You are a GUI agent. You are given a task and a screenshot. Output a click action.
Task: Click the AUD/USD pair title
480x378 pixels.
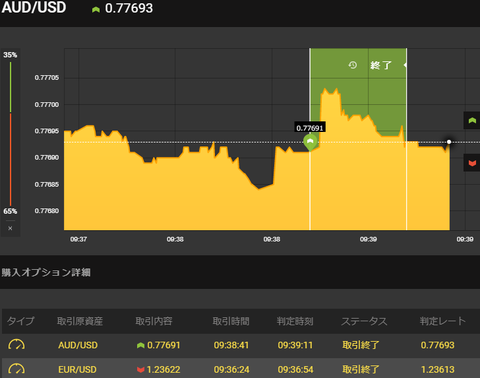[34, 8]
